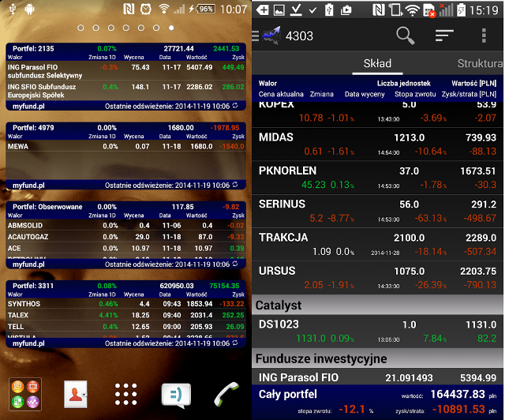The height and width of the screenshot is (420, 509).
Task: Tap myfund.pl link in Portfel 3311 widget
Action: [x=28, y=343]
